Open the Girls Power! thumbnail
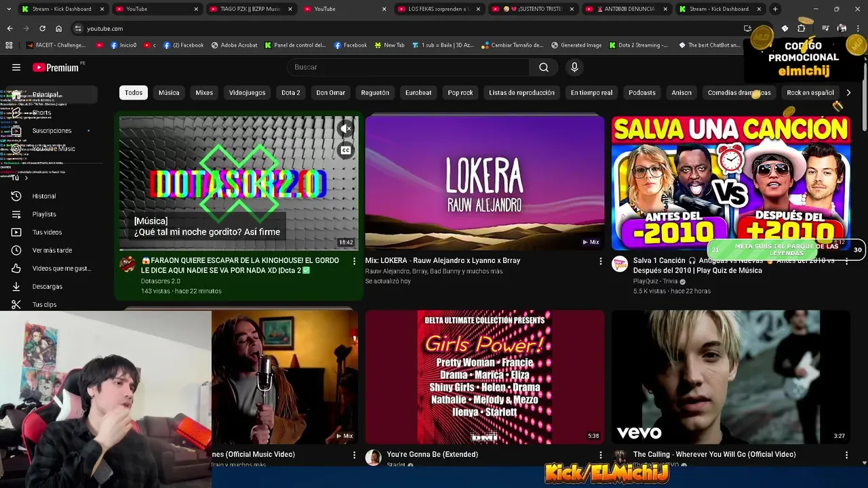This screenshot has height=488, width=868. (485, 377)
